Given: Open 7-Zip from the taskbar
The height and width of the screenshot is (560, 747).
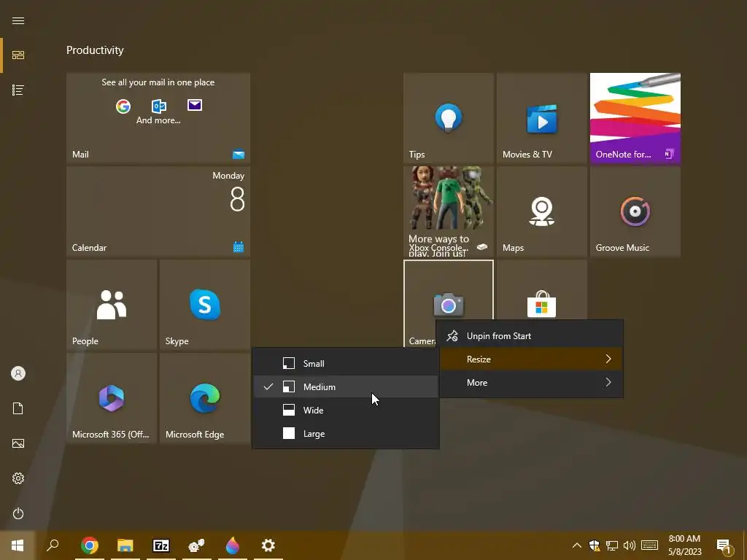Looking at the screenshot, I should point(161,545).
